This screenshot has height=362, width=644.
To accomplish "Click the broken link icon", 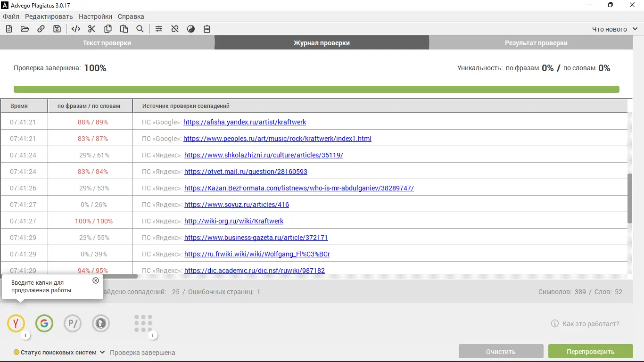I will click(x=175, y=29).
